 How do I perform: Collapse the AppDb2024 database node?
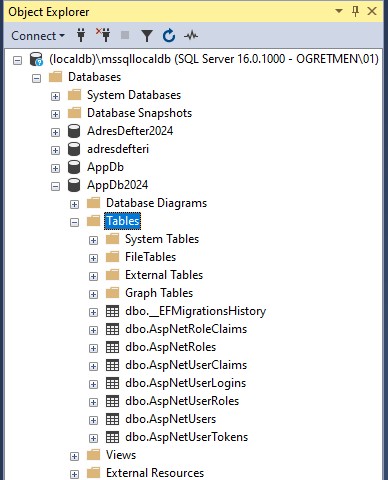[x=55, y=186]
